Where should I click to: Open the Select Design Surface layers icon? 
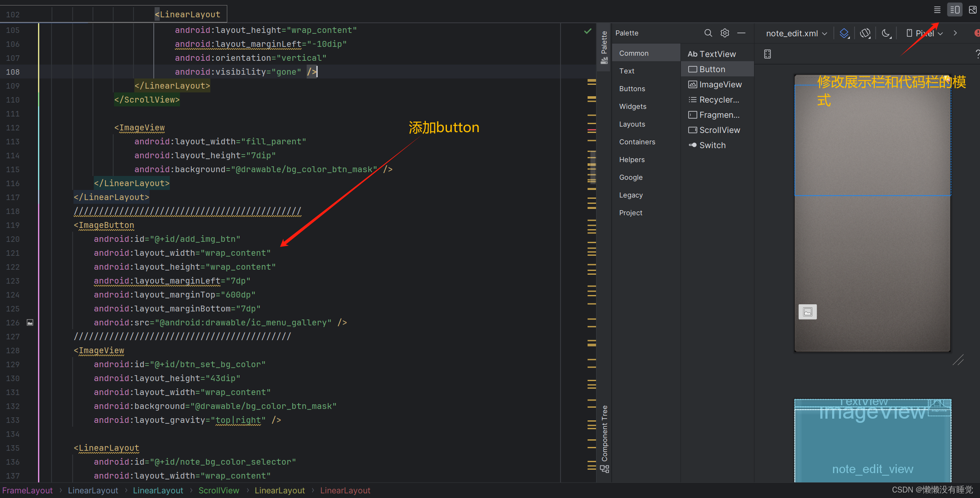pos(844,33)
